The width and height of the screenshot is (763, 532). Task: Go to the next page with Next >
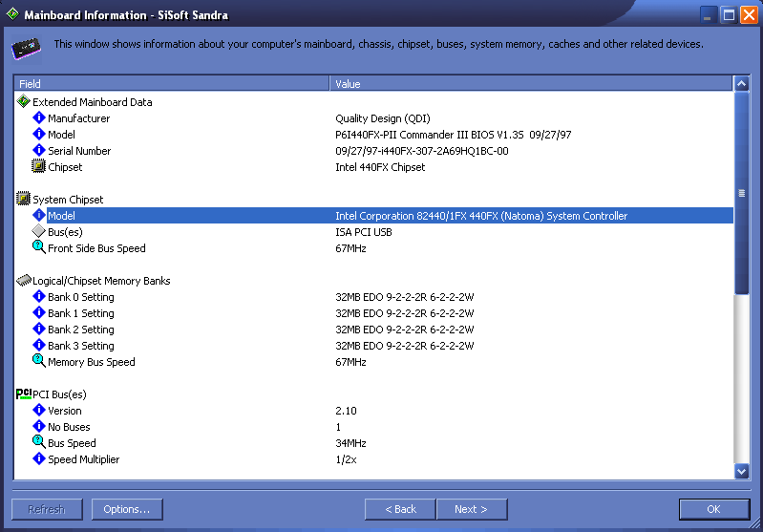pos(471,509)
